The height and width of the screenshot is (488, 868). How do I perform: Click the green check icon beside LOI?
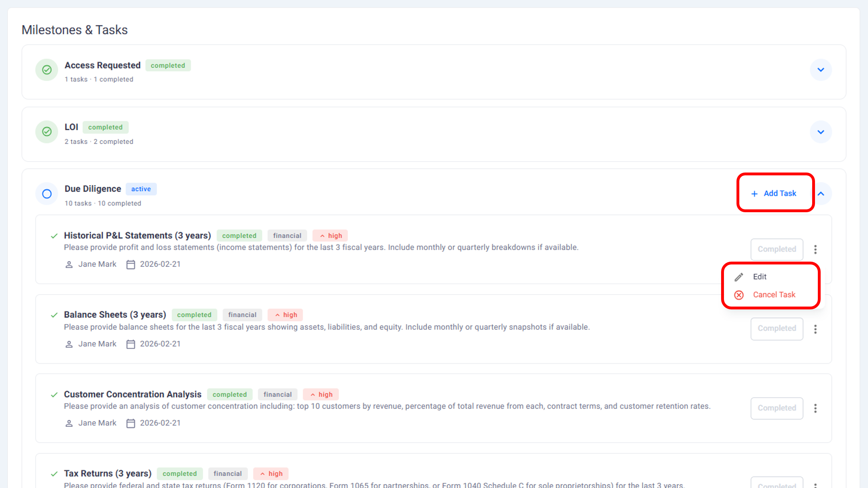click(x=47, y=132)
